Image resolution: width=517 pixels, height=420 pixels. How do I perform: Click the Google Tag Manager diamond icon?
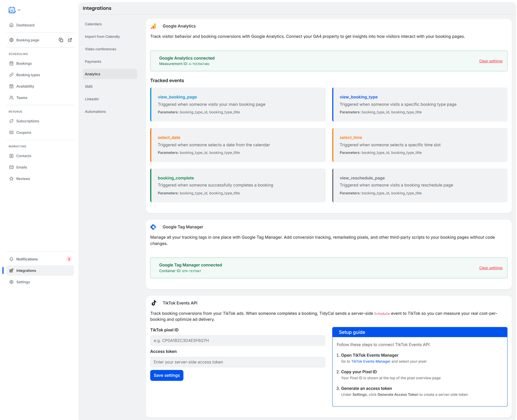(x=153, y=227)
